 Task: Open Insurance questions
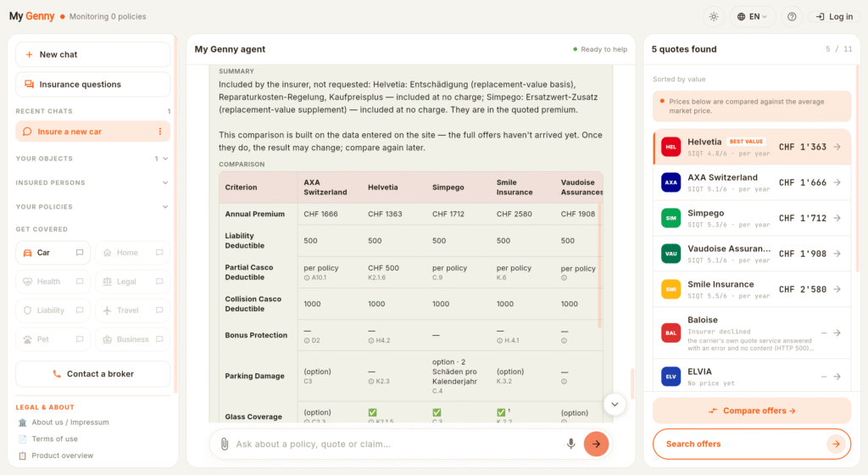point(93,85)
